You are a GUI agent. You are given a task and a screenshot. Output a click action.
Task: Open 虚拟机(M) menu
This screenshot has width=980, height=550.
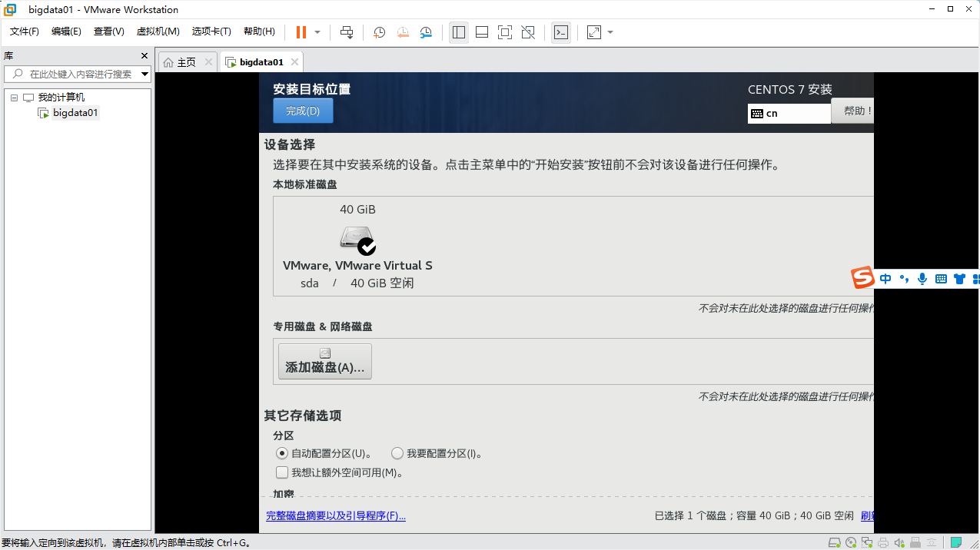pyautogui.click(x=158, y=31)
